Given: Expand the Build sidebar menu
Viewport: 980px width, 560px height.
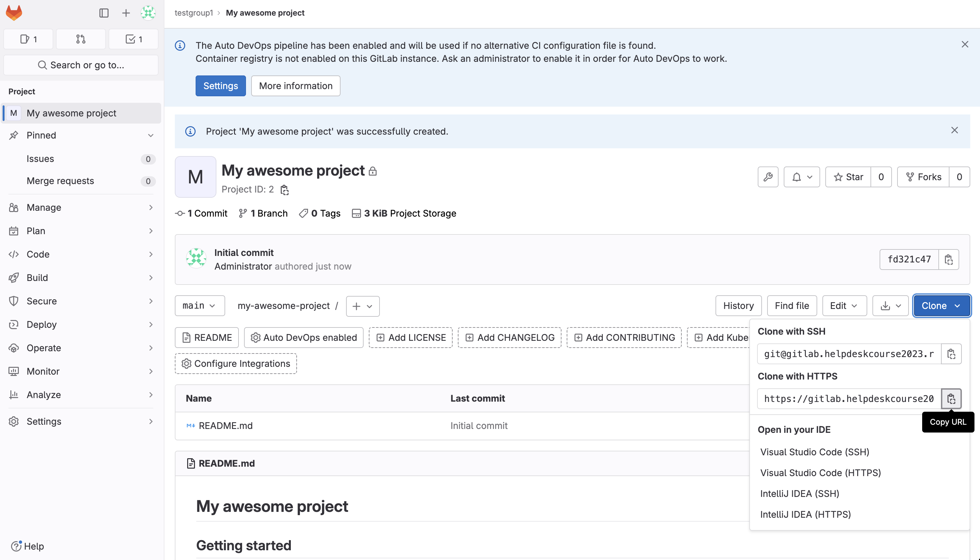Looking at the screenshot, I should click(x=81, y=278).
